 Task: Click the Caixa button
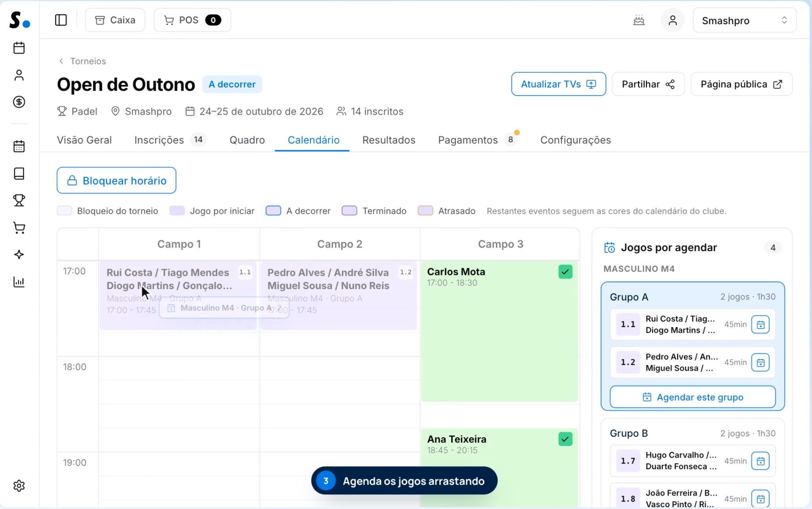[115, 20]
